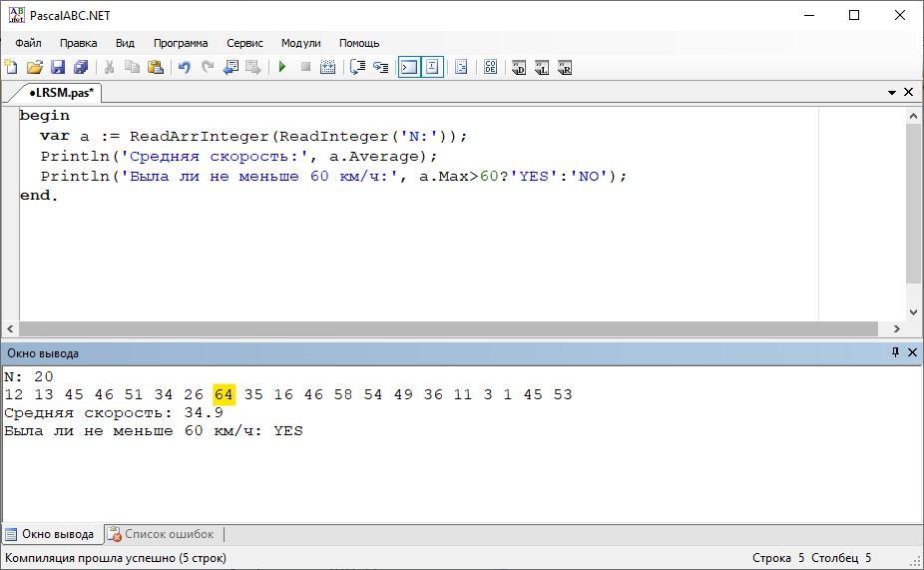Click the Paste clipboard icon
This screenshot has width=924, height=570.
156,67
